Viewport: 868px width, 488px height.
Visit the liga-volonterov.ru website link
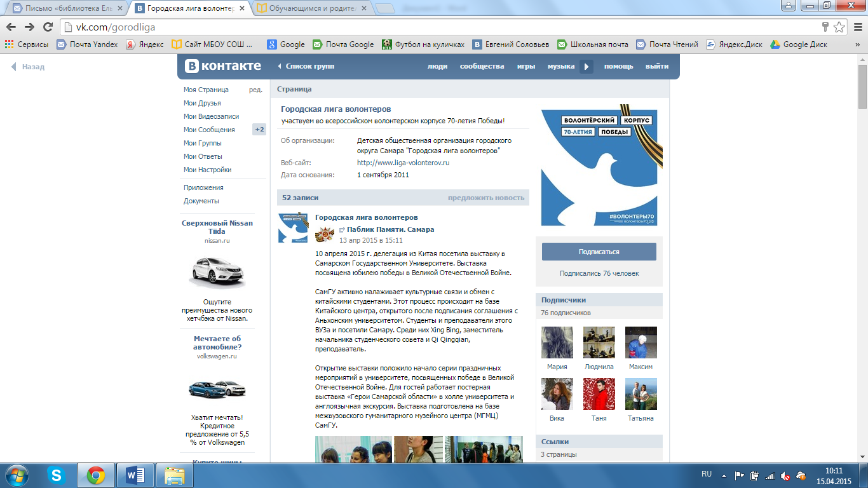pyautogui.click(x=403, y=163)
